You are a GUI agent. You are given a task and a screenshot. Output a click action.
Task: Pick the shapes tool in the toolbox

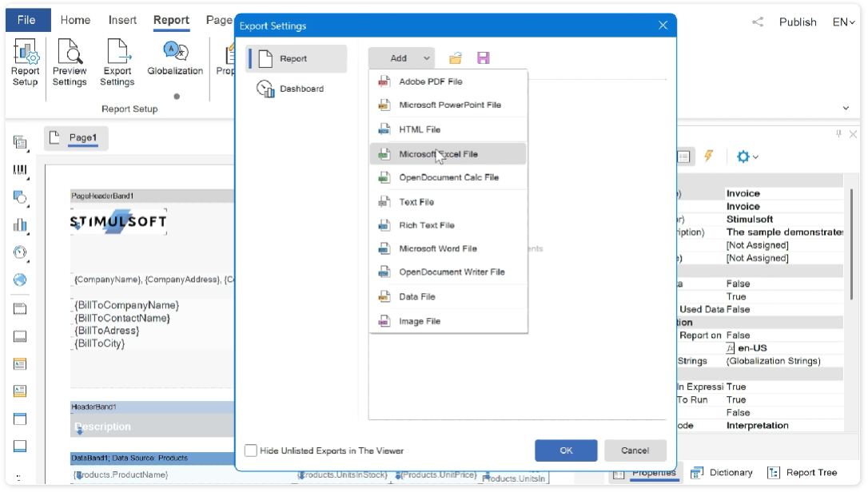tap(20, 198)
